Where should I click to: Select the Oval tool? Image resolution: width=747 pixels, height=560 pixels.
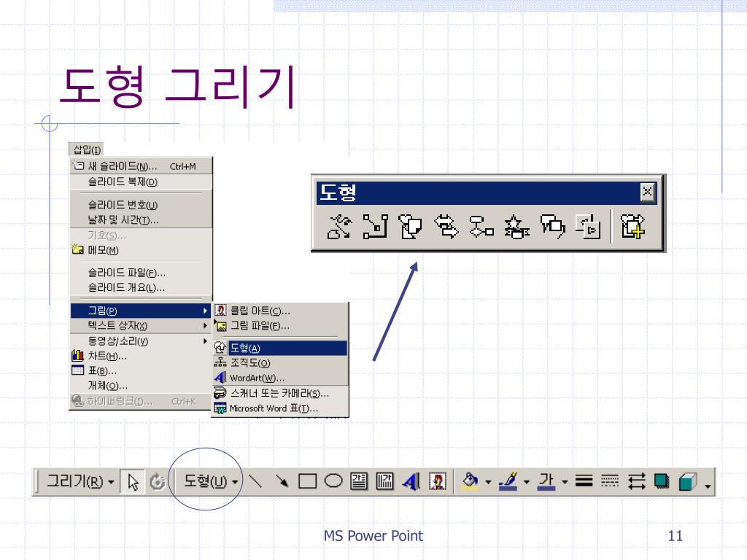(x=333, y=481)
